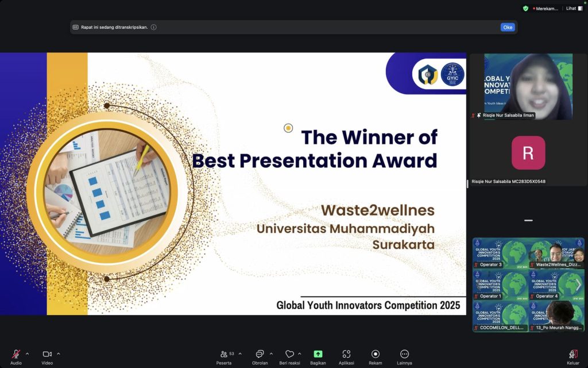Select the 13_Po Meurah Nangg video thumbnail

point(556,316)
